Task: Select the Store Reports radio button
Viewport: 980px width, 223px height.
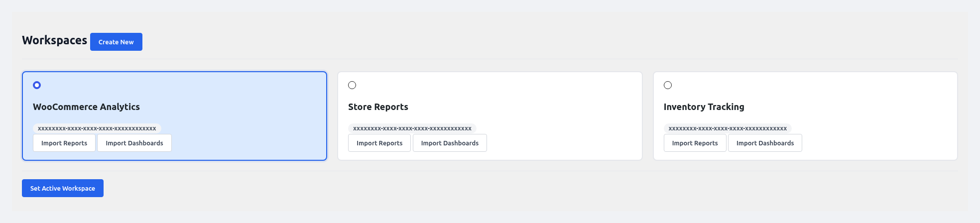Action: tap(352, 85)
